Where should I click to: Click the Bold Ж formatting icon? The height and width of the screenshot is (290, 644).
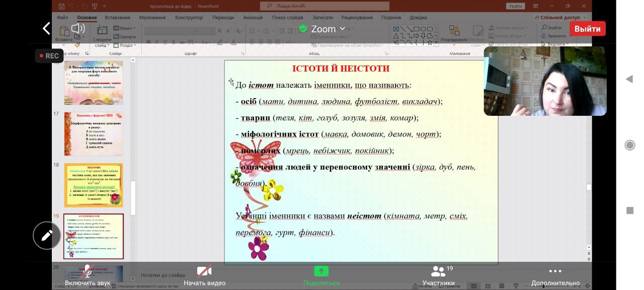(x=148, y=42)
